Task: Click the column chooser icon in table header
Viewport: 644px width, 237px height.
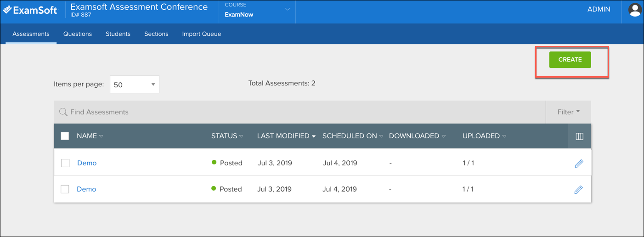Action: pyautogui.click(x=579, y=136)
